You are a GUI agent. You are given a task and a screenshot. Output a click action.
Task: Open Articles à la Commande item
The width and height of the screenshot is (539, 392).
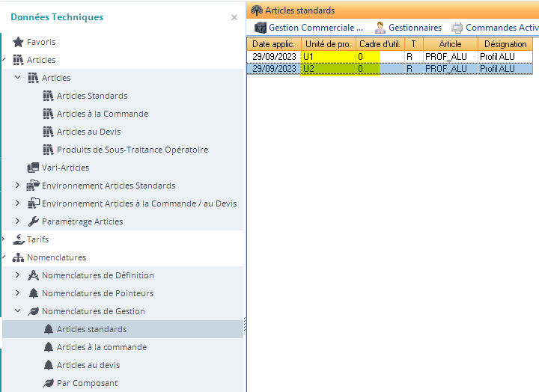tap(102, 114)
